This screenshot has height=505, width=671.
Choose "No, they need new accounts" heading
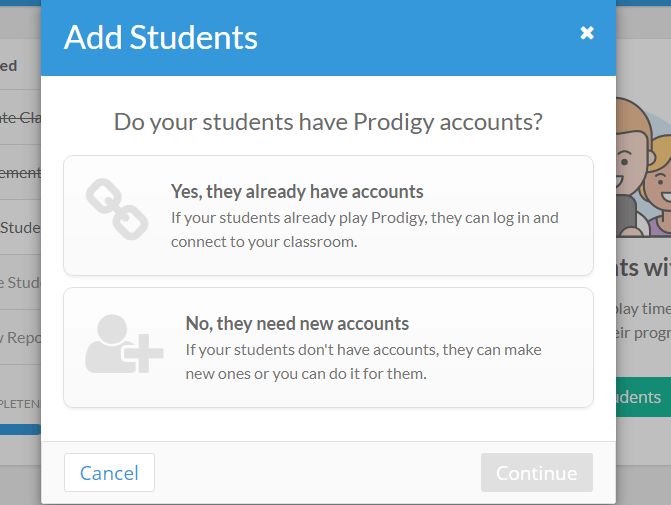297,323
